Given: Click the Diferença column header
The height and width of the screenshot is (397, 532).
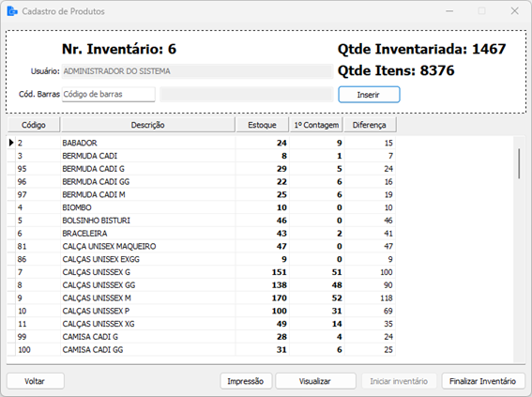Looking at the screenshot, I should [370, 125].
